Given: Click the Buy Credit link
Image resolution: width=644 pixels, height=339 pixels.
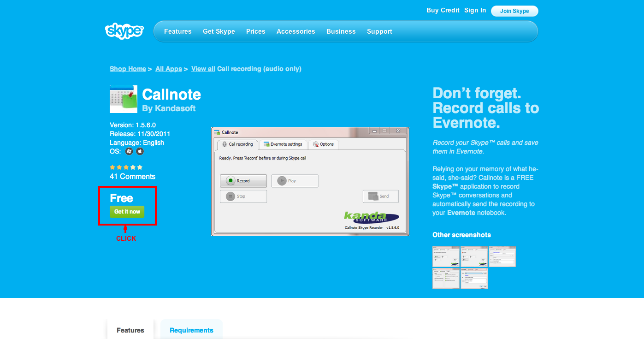Looking at the screenshot, I should (x=443, y=10).
